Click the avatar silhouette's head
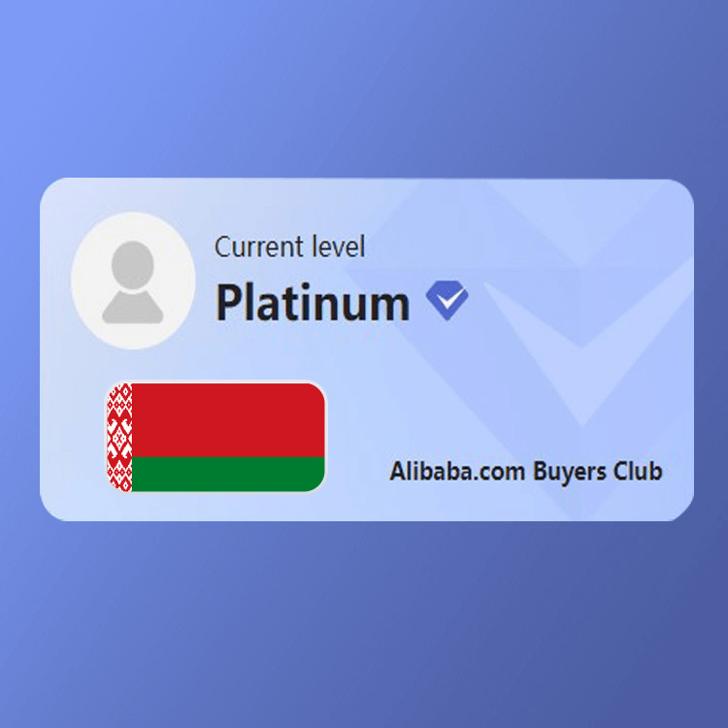Image resolution: width=728 pixels, height=728 pixels. click(133, 265)
